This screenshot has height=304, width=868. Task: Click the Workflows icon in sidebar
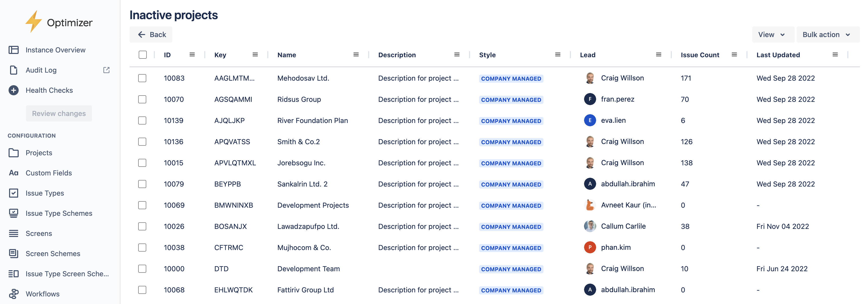point(13,294)
